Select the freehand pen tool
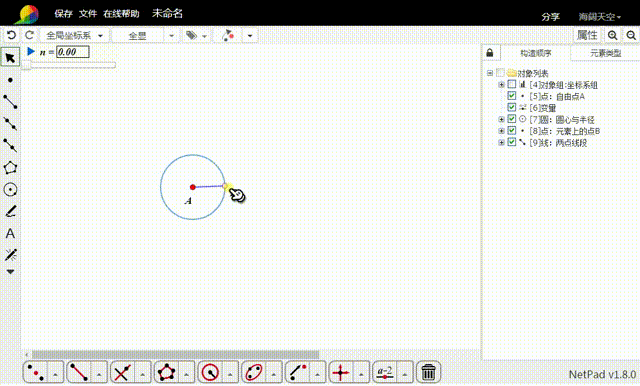This screenshot has width=640, height=386. tap(11, 211)
